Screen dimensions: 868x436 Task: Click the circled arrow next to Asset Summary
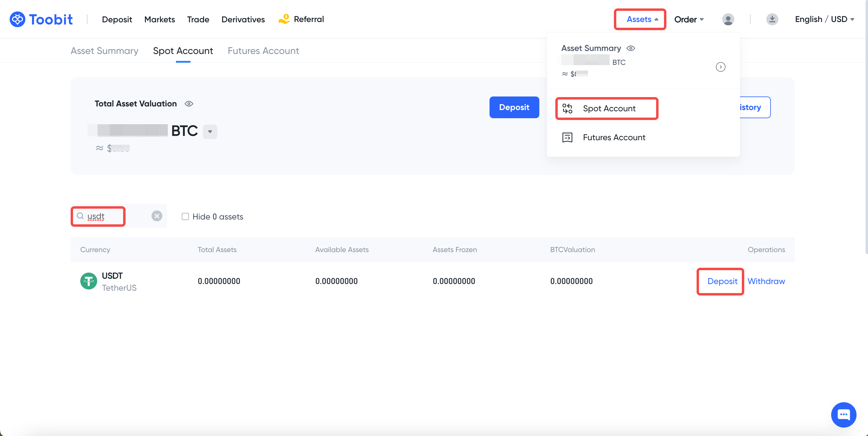pyautogui.click(x=720, y=67)
